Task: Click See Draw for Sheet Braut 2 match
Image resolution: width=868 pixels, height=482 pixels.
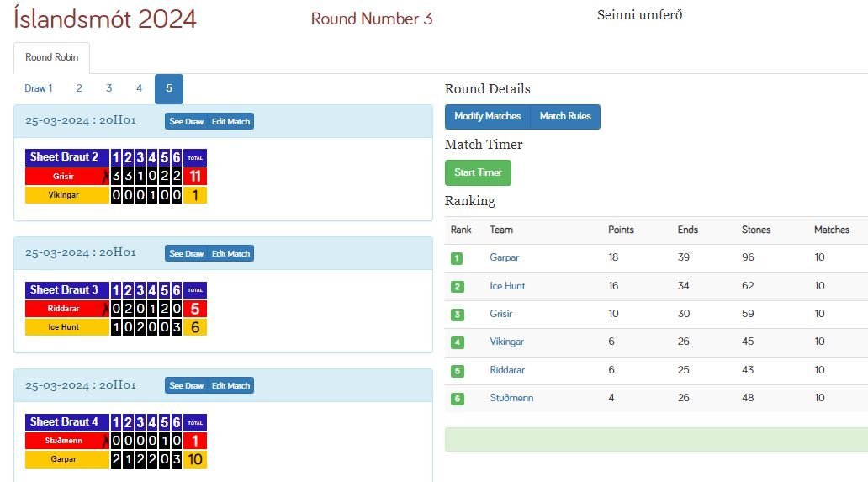Action: coord(186,122)
